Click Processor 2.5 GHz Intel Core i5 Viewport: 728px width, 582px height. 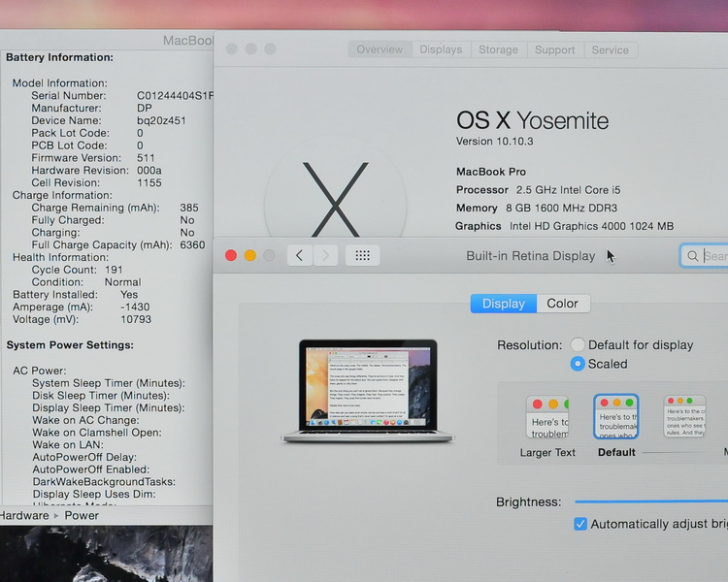pyautogui.click(x=538, y=190)
